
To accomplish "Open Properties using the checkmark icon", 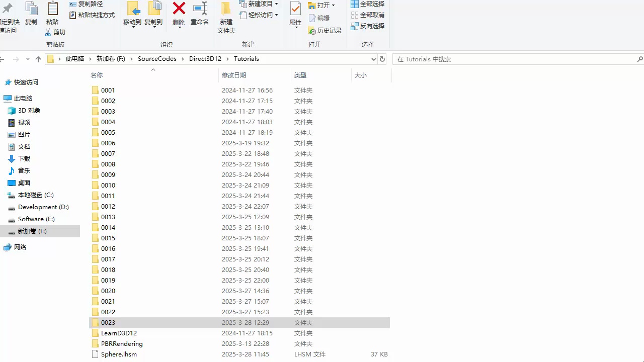I will click(x=295, y=9).
